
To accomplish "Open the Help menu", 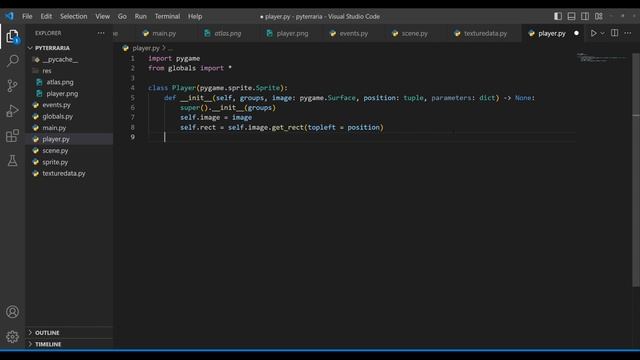I will [195, 16].
